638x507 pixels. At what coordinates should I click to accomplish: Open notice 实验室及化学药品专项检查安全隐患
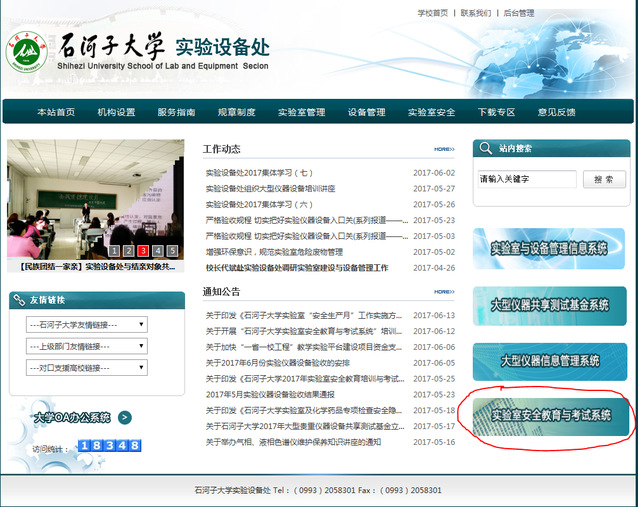[x=304, y=411]
